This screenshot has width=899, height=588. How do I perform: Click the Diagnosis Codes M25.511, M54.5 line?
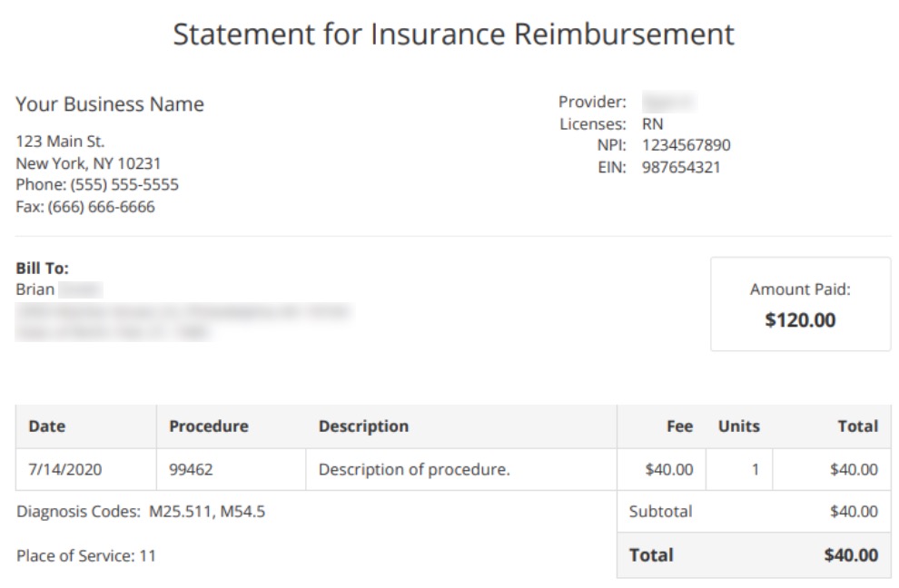click(x=141, y=511)
